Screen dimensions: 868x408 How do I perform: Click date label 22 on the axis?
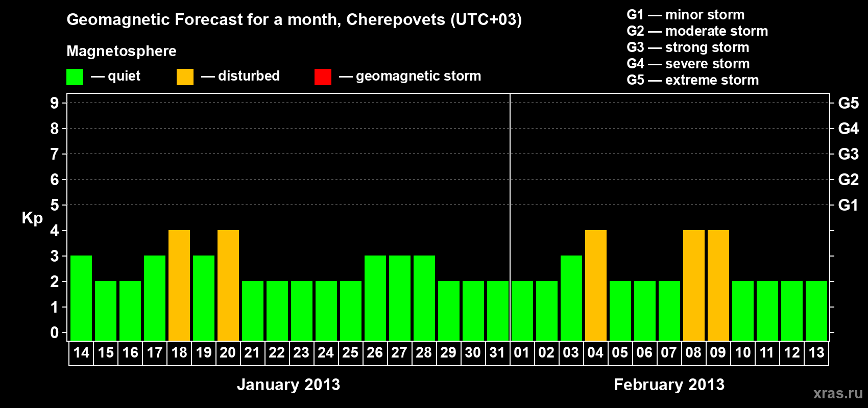[x=277, y=353]
